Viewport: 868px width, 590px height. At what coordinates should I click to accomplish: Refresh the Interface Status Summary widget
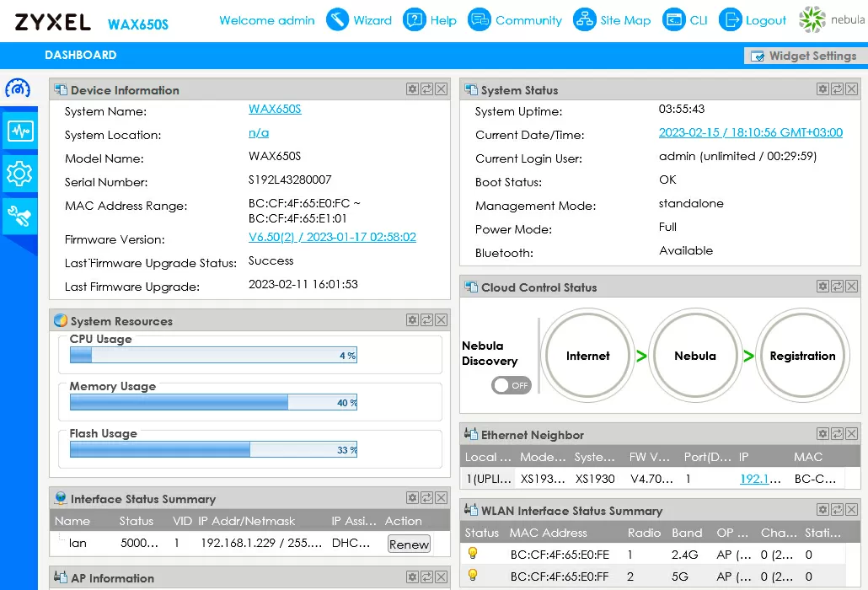click(x=426, y=498)
